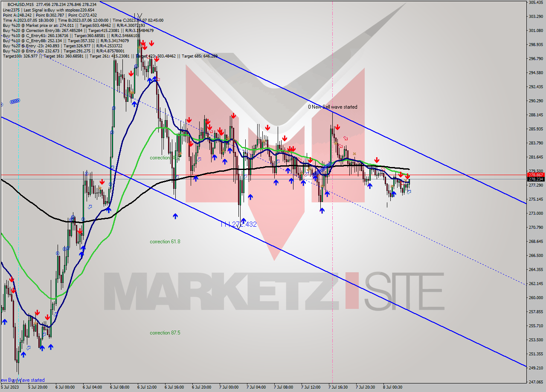The height and width of the screenshot is (392, 546).
Task: Click the 281.645 price axis label
Action: (536, 157)
